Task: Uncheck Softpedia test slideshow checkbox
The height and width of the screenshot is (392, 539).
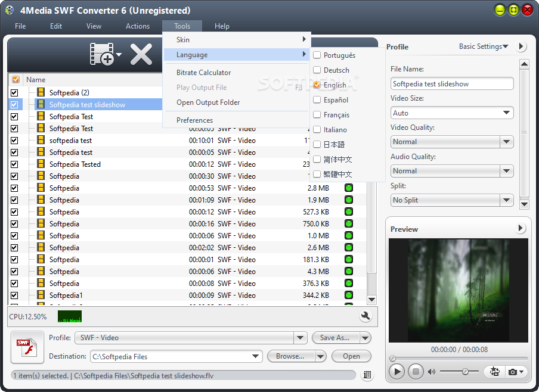Action: [14, 104]
